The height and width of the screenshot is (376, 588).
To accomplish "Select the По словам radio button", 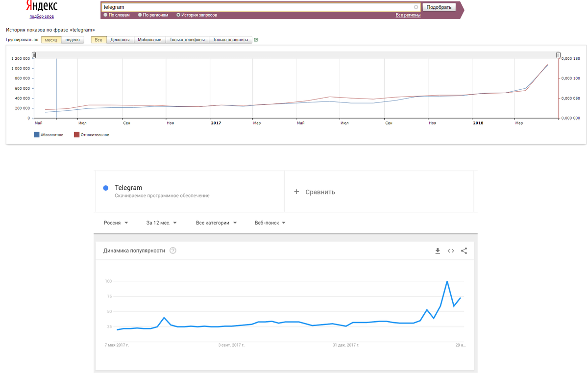I will pyautogui.click(x=105, y=15).
